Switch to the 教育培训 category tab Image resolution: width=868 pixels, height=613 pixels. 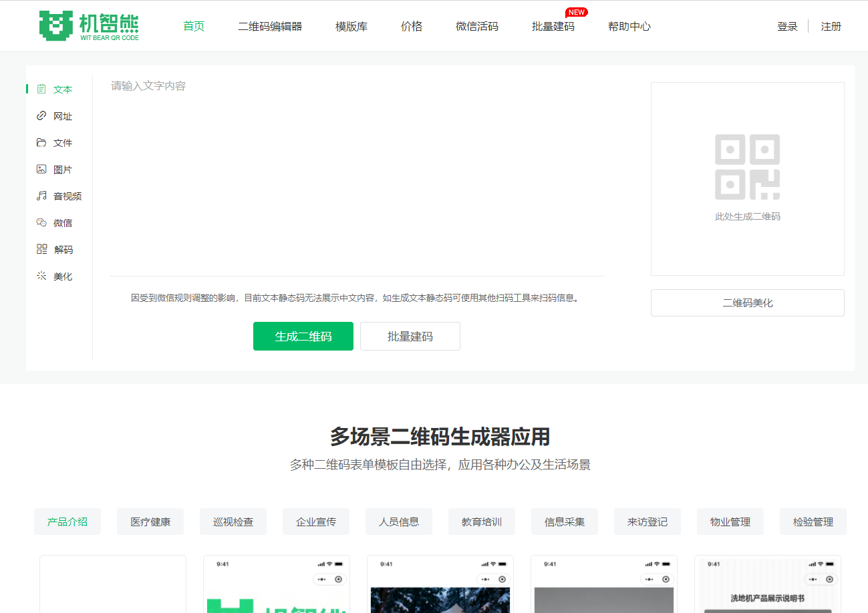482,522
